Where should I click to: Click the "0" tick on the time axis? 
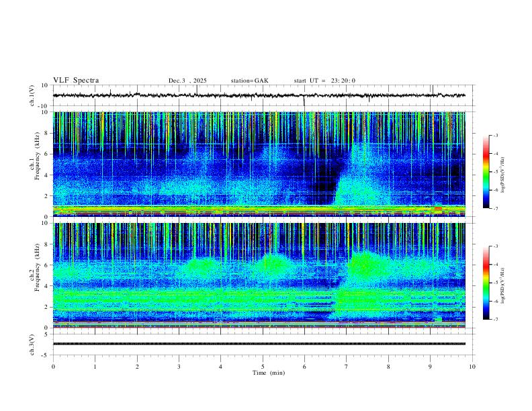(x=53, y=367)
